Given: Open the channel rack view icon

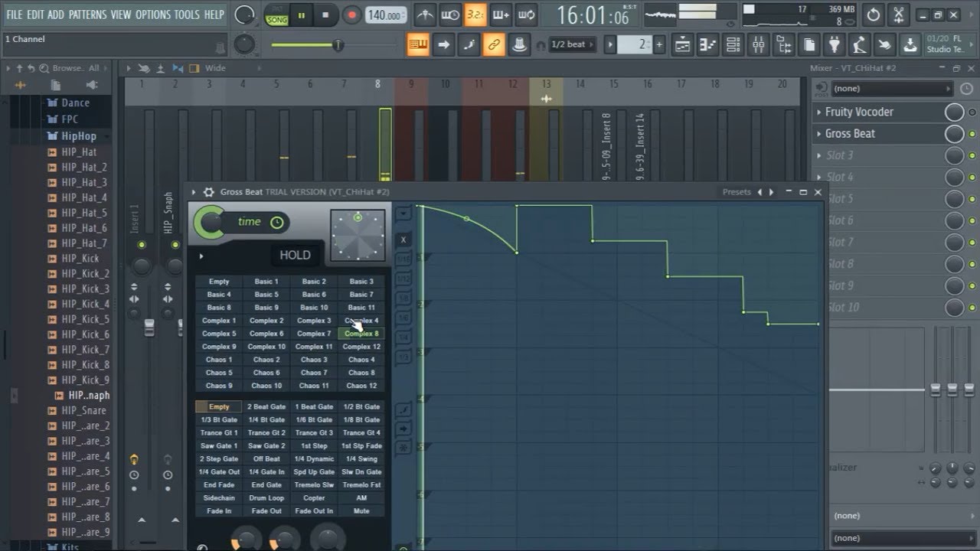Looking at the screenshot, I should pyautogui.click(x=733, y=44).
